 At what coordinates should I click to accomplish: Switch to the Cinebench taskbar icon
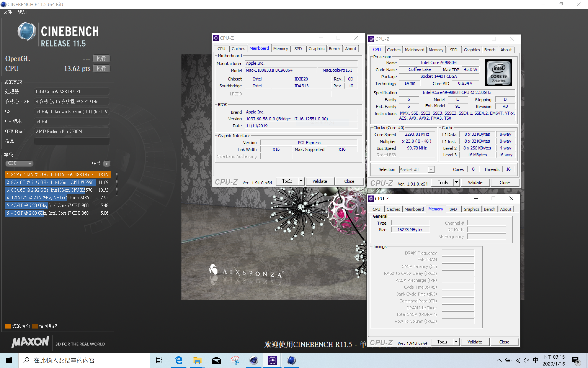[291, 360]
